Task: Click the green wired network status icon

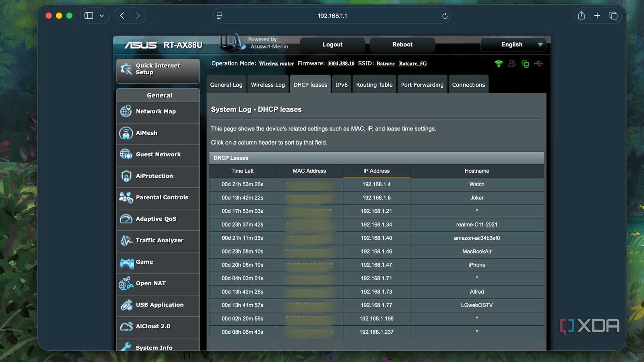Action: [525, 64]
